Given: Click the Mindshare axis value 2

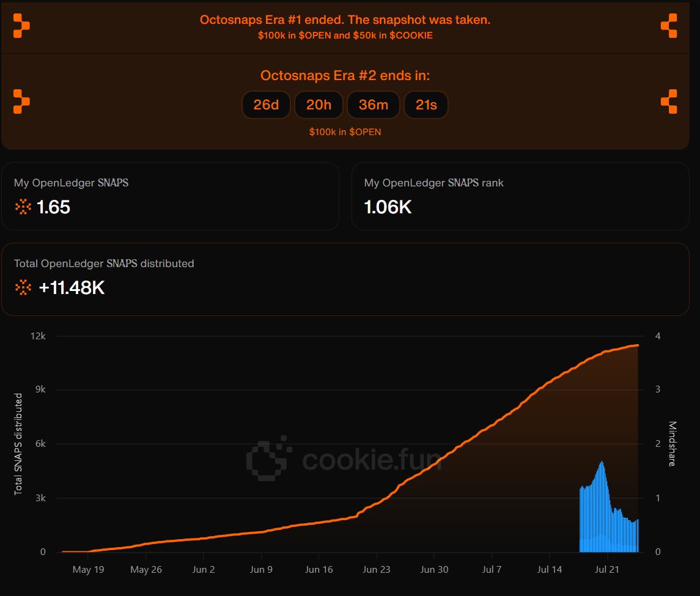Looking at the screenshot, I should point(658,444).
